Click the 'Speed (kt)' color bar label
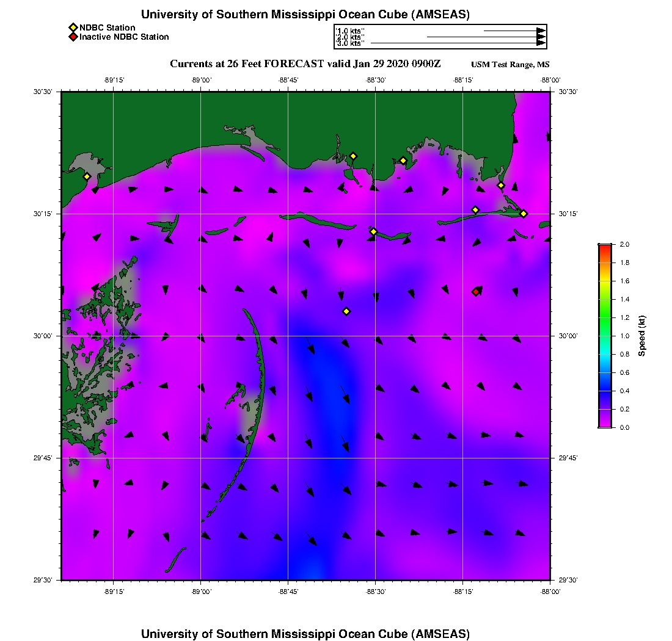 click(x=642, y=336)
